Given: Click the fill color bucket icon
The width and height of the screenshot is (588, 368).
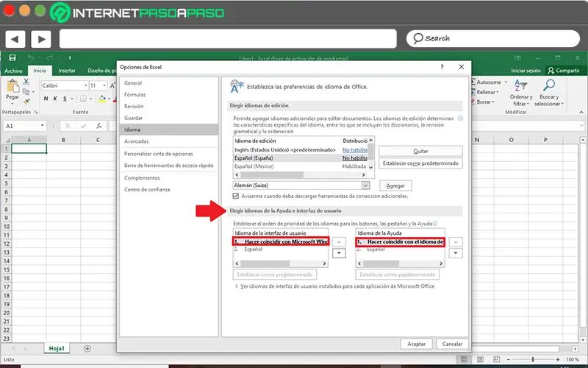Looking at the screenshot, I should click(102, 99).
